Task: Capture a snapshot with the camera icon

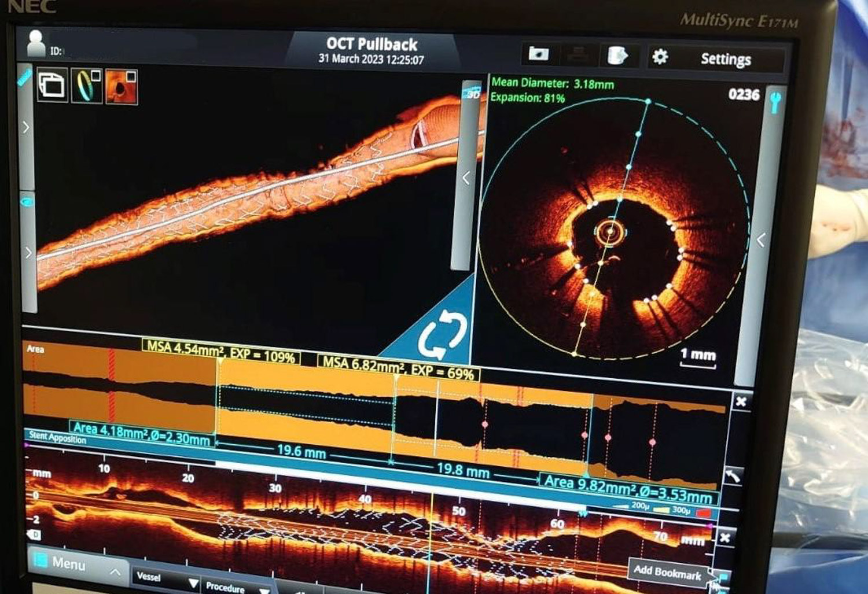Action: point(538,54)
